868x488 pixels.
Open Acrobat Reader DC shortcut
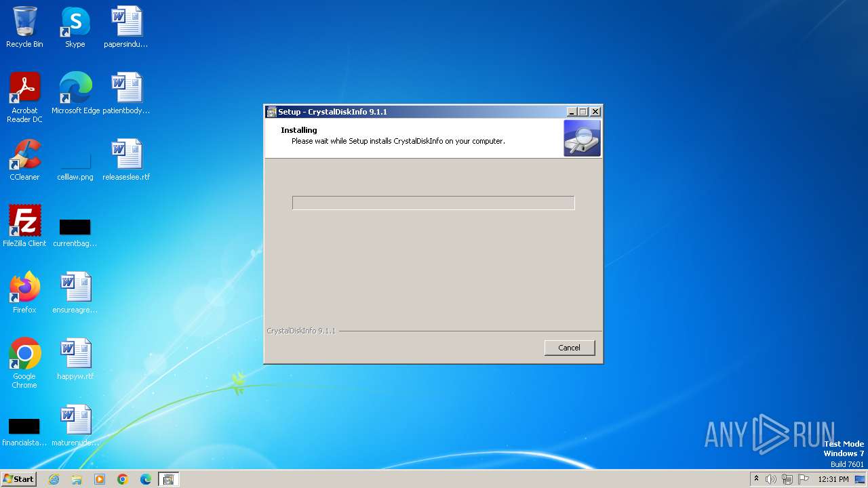[x=24, y=97]
